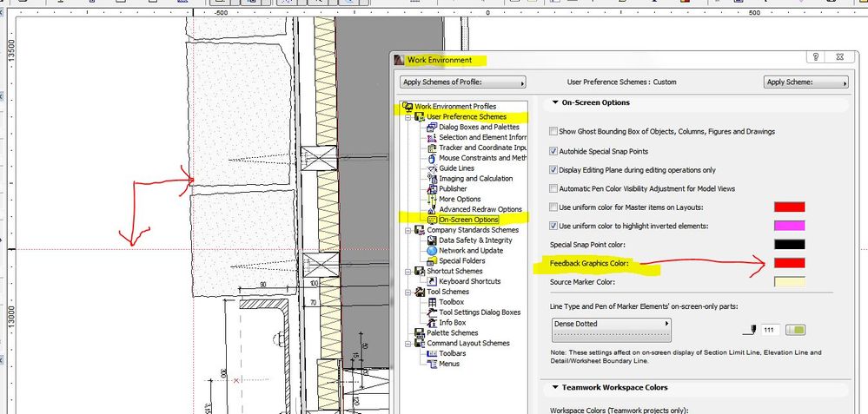
Task: Open green pen color picker button
Action: pos(796,330)
